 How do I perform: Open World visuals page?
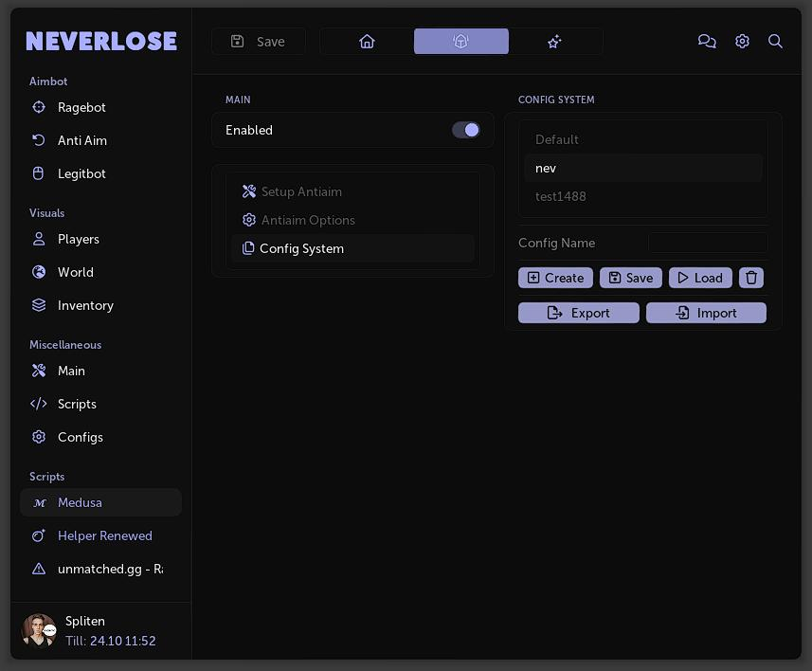pos(101,272)
